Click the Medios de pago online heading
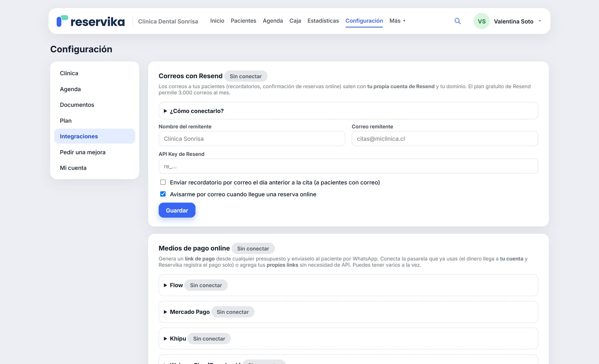The image size is (599, 364). [194, 248]
